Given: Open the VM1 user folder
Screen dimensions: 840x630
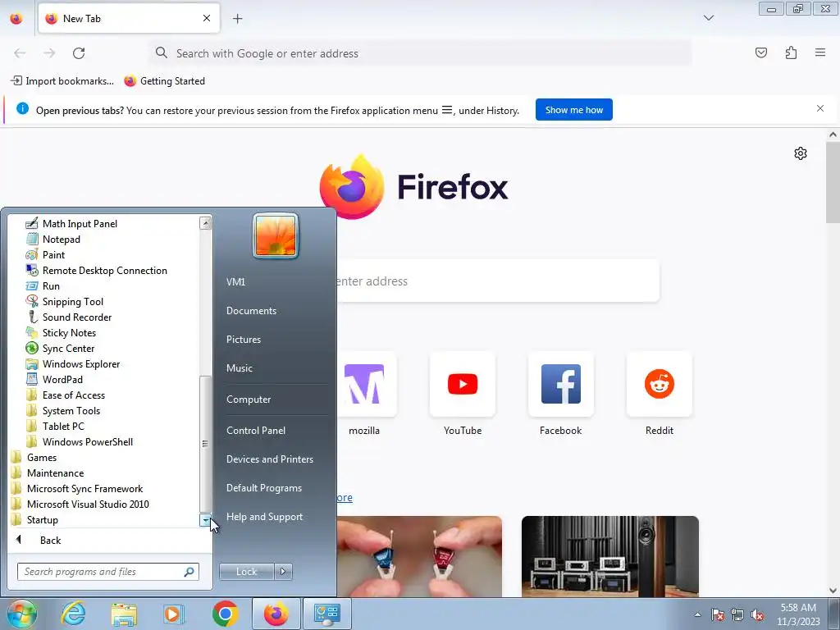Looking at the screenshot, I should point(235,281).
